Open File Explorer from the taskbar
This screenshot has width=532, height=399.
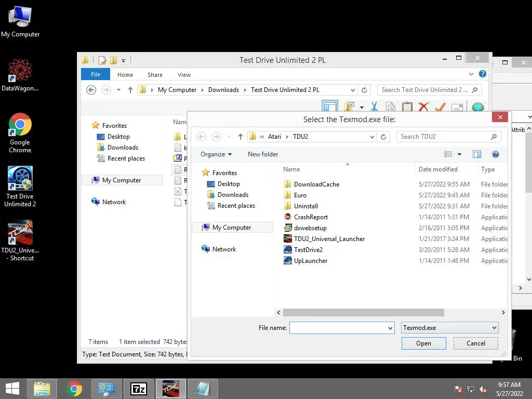click(42, 389)
